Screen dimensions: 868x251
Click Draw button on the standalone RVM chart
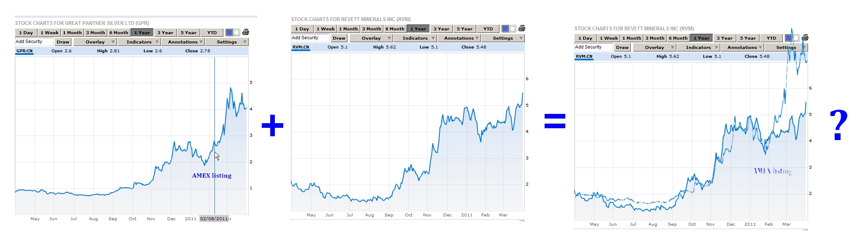tap(339, 38)
